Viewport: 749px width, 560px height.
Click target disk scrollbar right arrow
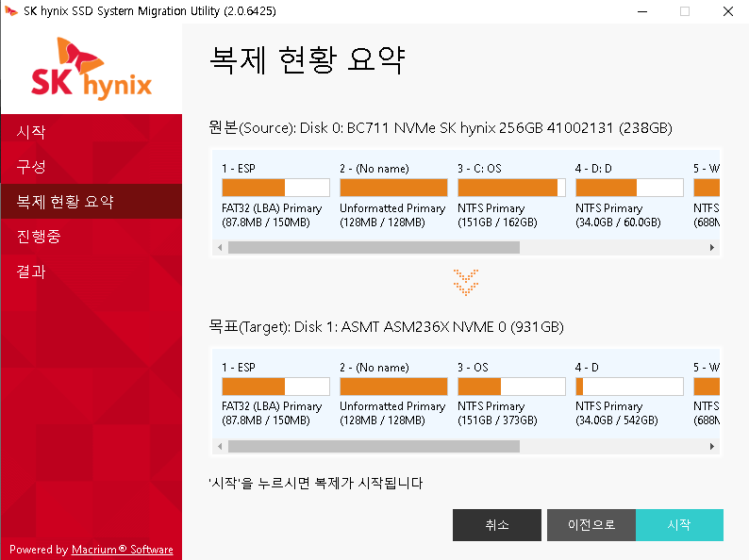712,446
